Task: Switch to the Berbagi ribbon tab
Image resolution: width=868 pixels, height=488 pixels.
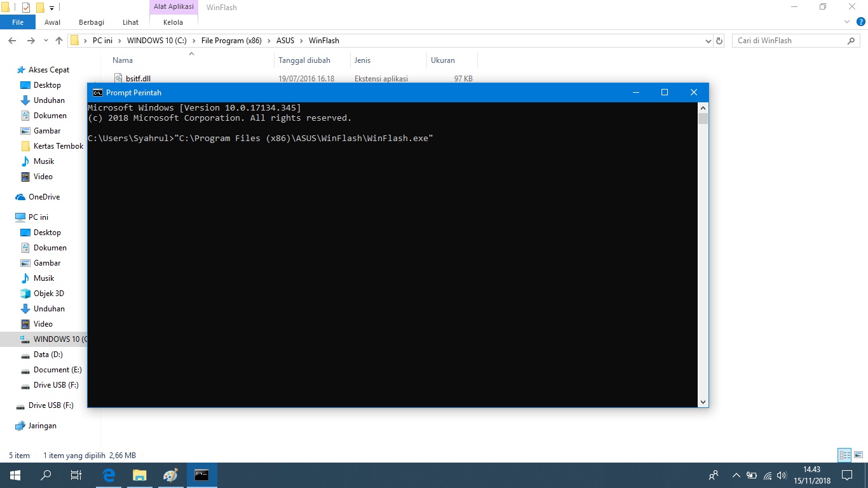Action: (92, 22)
